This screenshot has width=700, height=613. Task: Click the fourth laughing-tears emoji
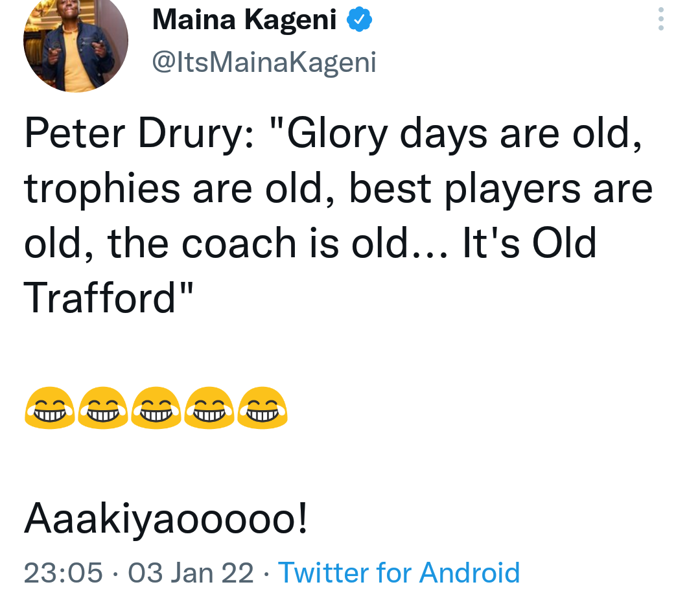pyautogui.click(x=209, y=408)
